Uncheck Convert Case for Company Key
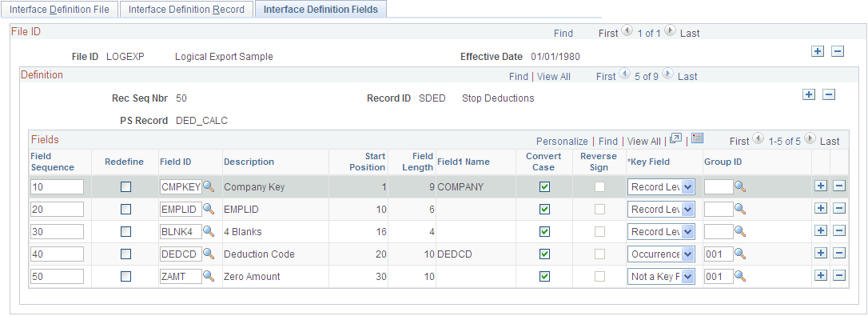This screenshot has height=316, width=868. point(545,187)
